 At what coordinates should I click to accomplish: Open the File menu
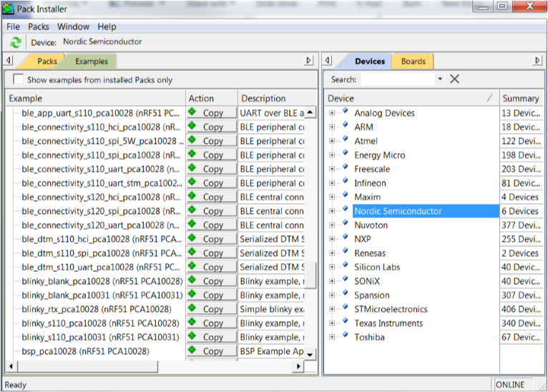[13, 26]
